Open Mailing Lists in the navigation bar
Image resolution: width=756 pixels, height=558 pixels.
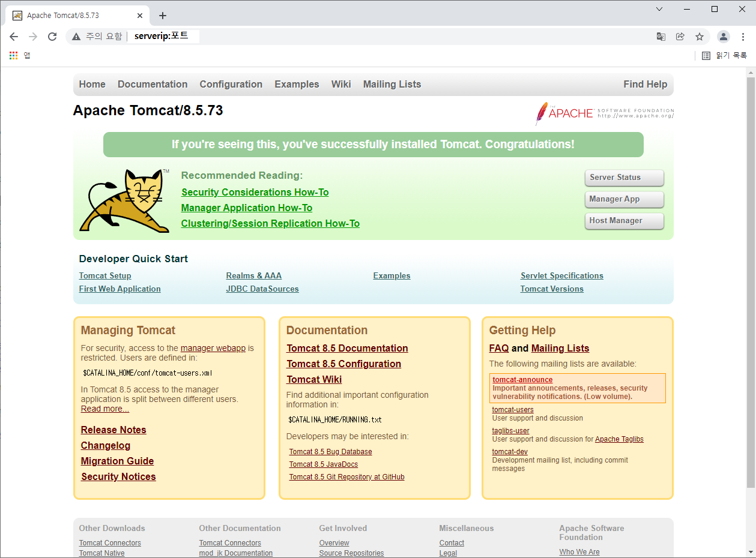point(392,85)
